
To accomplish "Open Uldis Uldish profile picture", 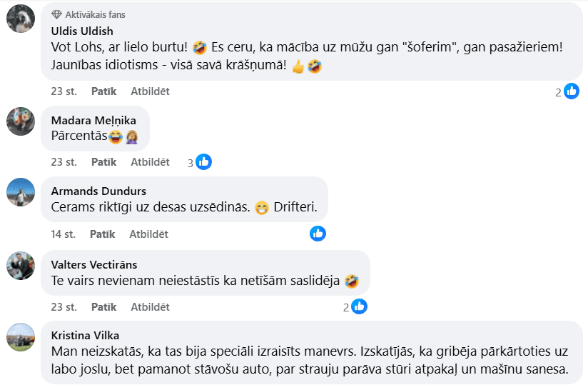I will click(x=21, y=19).
